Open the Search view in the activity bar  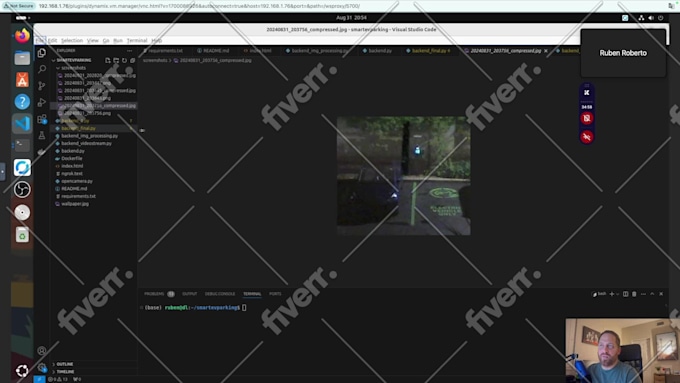coord(42,69)
